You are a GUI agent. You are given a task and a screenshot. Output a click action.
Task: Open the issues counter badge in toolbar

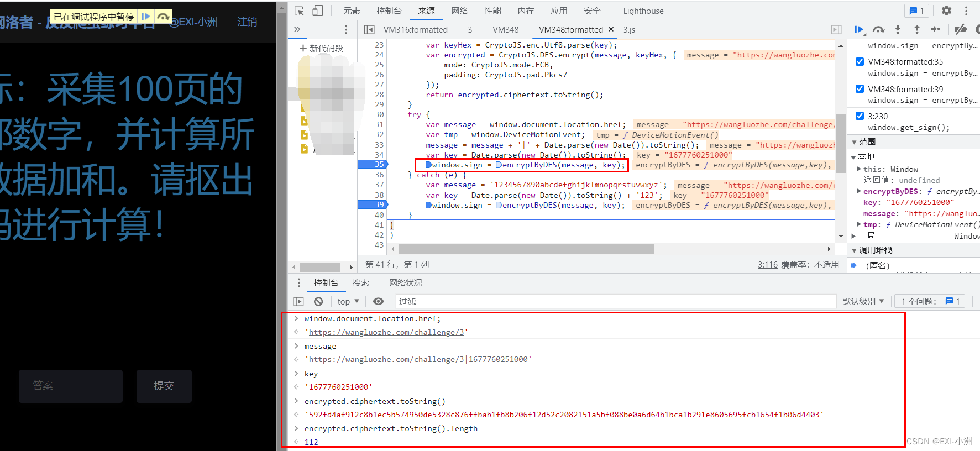click(917, 11)
